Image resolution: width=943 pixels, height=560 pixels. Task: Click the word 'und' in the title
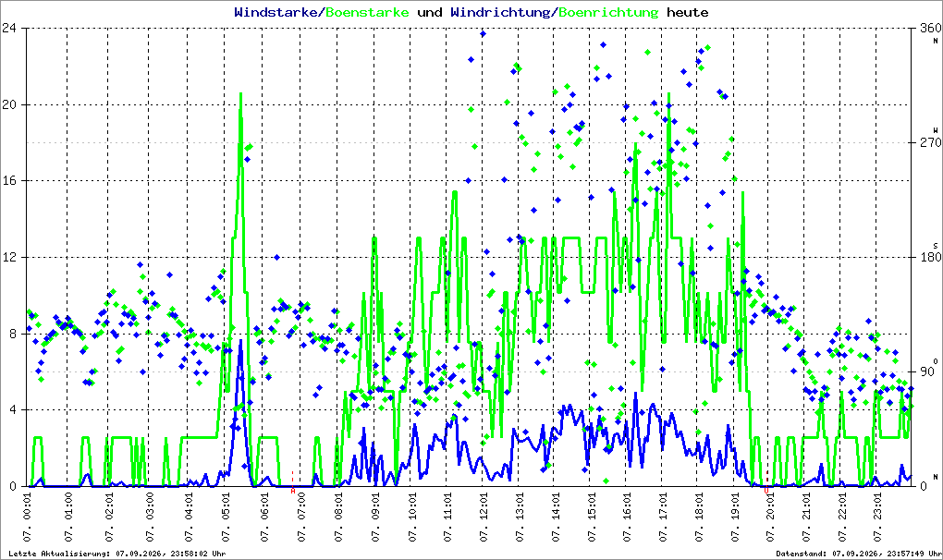point(429,12)
